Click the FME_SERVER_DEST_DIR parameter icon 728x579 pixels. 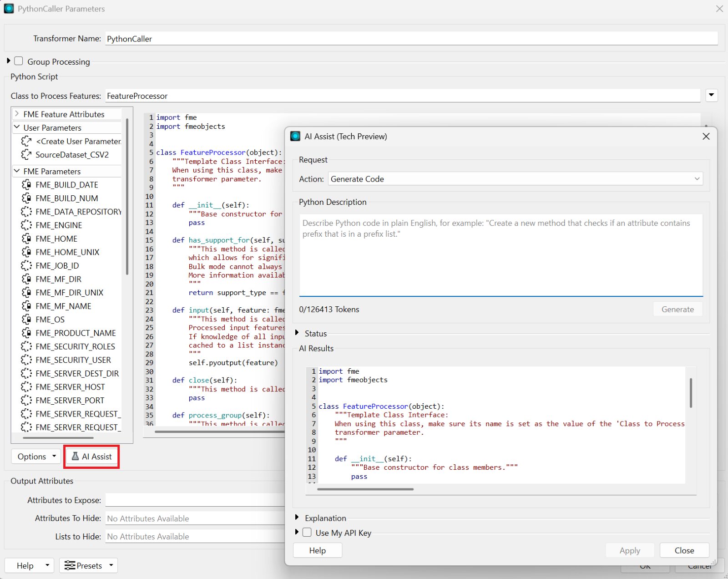tap(26, 373)
